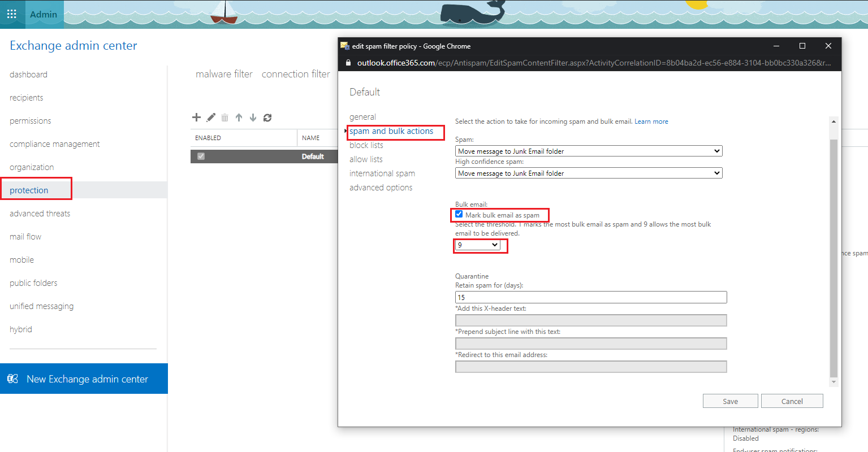868x452 pixels.
Task: Open the Spam action dropdown
Action: click(589, 151)
